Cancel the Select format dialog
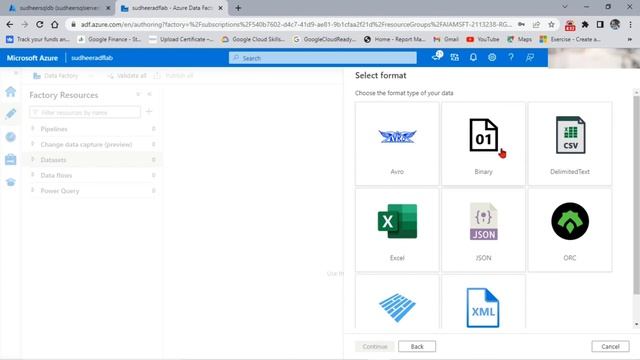The image size is (640, 360). click(x=610, y=346)
